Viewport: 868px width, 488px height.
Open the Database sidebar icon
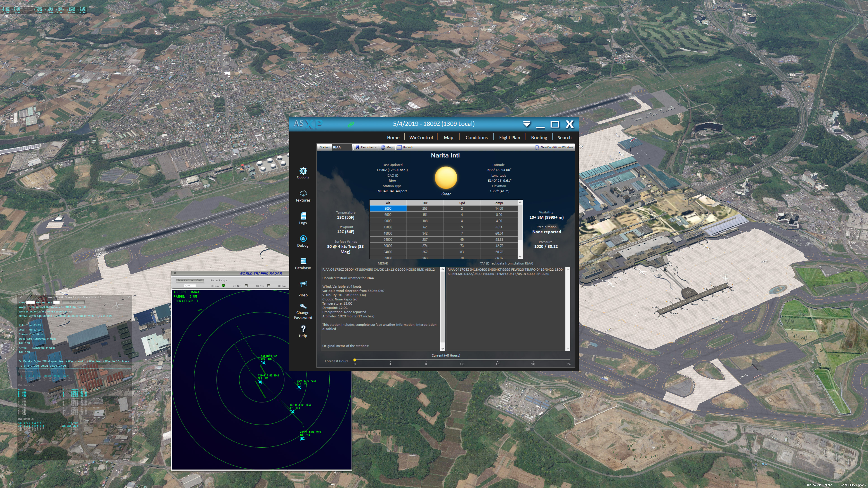tap(303, 261)
